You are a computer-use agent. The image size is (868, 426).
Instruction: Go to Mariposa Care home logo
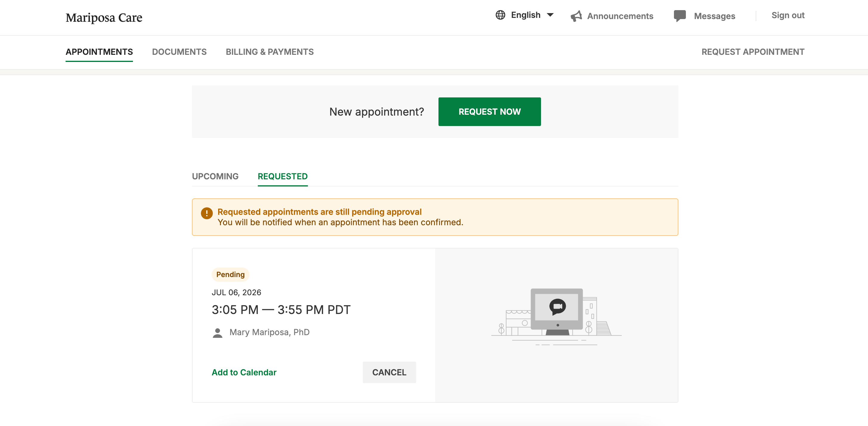(104, 18)
